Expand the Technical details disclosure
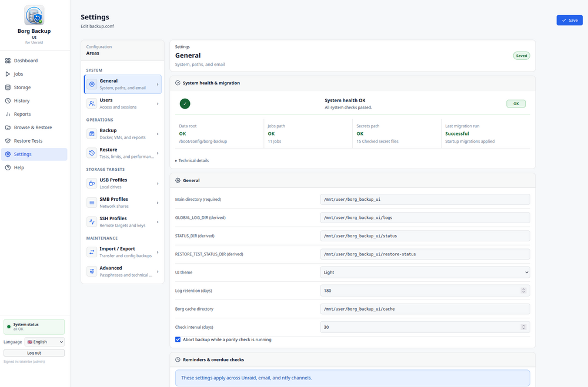 tap(192, 160)
